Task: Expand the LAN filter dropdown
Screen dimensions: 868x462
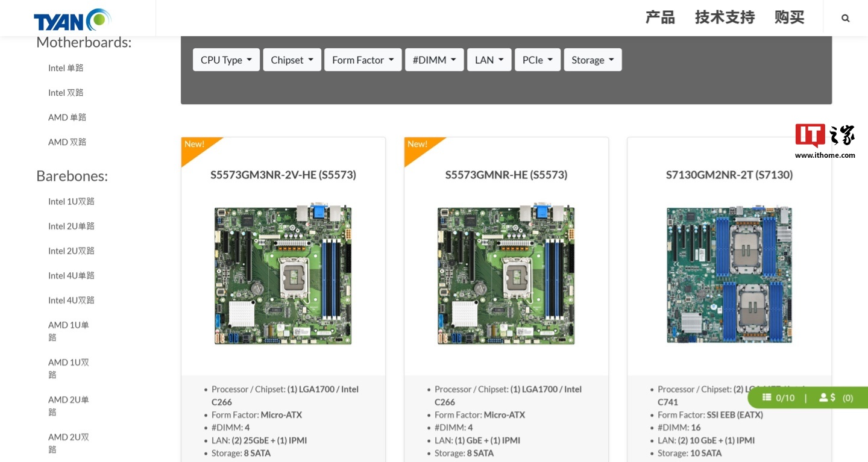Action: [x=489, y=60]
